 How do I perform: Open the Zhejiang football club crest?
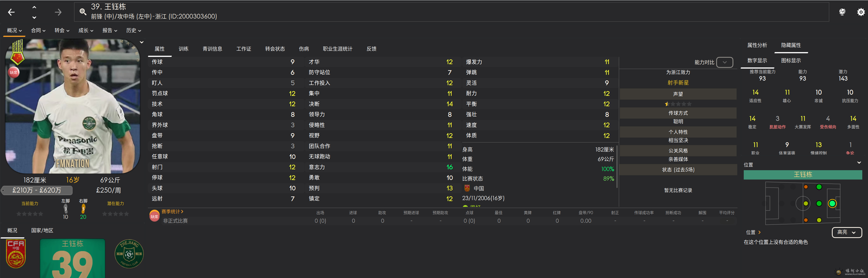click(129, 254)
